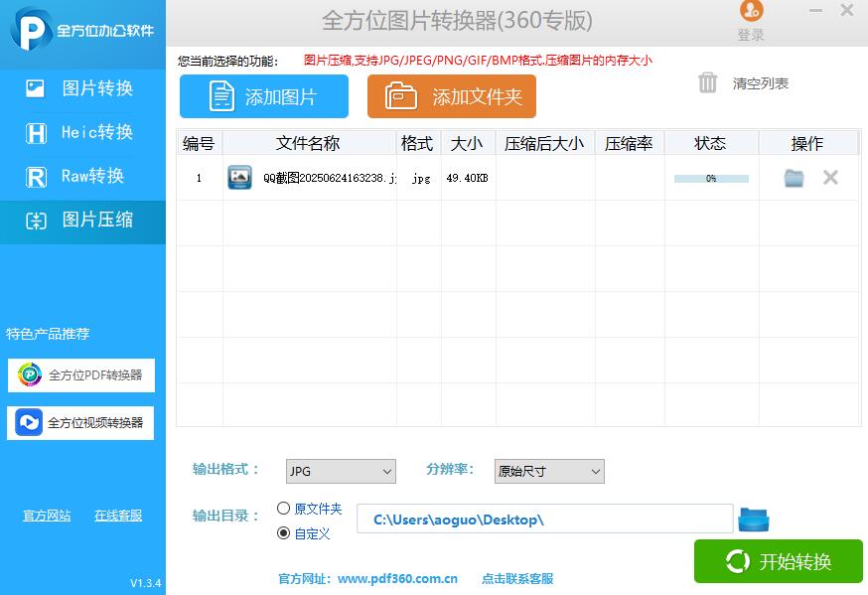Click the login avatar icon
The height and width of the screenshot is (595, 868).
click(751, 10)
